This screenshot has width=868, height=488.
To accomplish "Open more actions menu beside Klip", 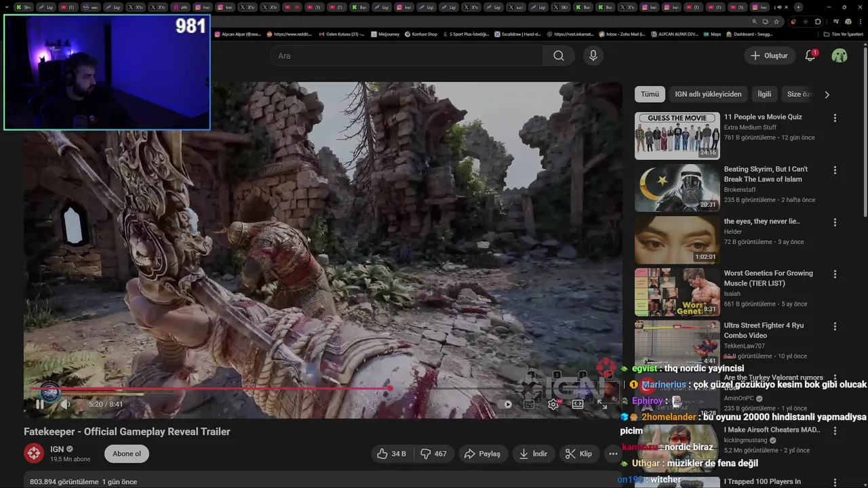I will click(x=613, y=453).
